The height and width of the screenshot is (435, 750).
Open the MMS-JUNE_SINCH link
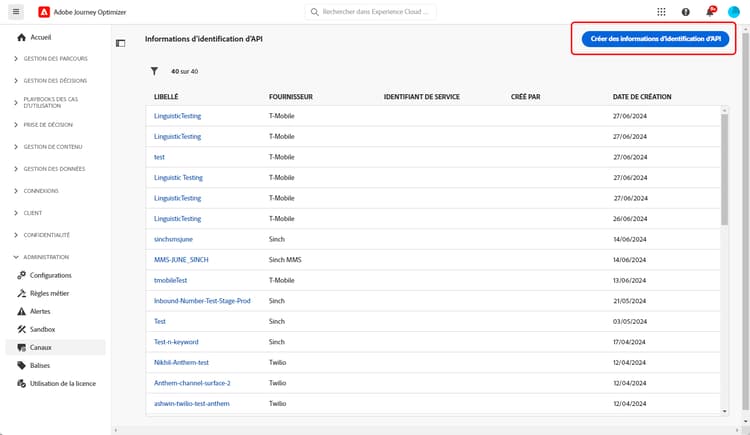pos(181,259)
